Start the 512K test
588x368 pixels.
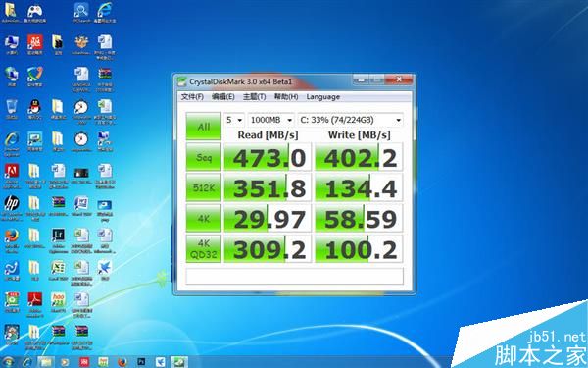[204, 187]
